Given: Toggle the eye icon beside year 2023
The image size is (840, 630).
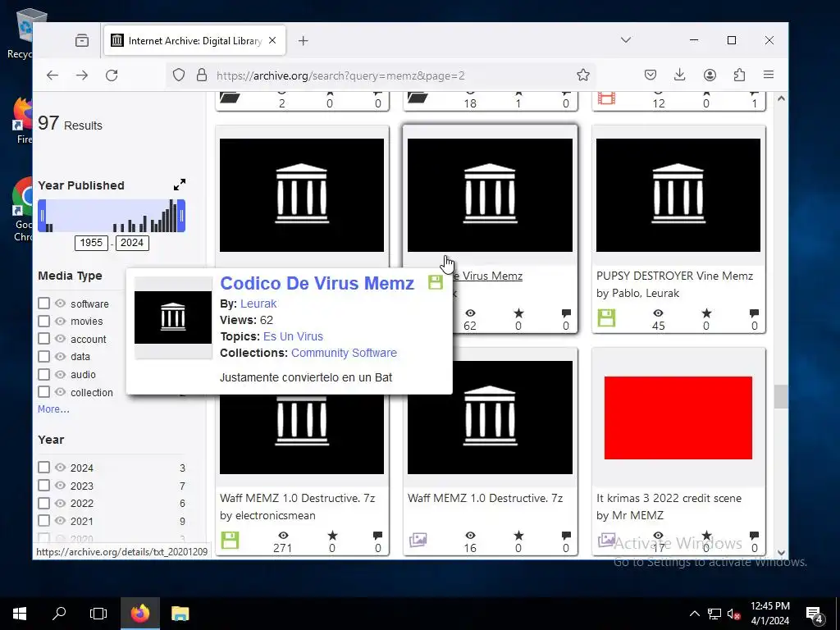Looking at the screenshot, I should tap(61, 485).
